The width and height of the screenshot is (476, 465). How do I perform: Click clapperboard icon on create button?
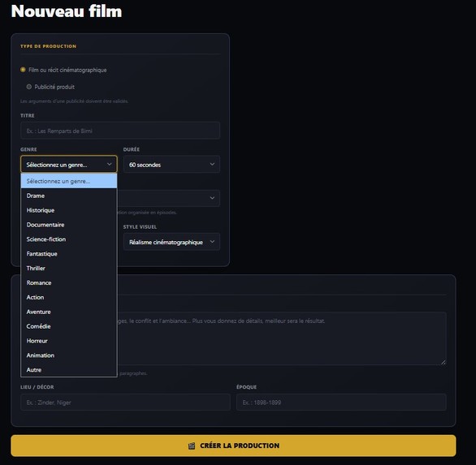click(192, 446)
